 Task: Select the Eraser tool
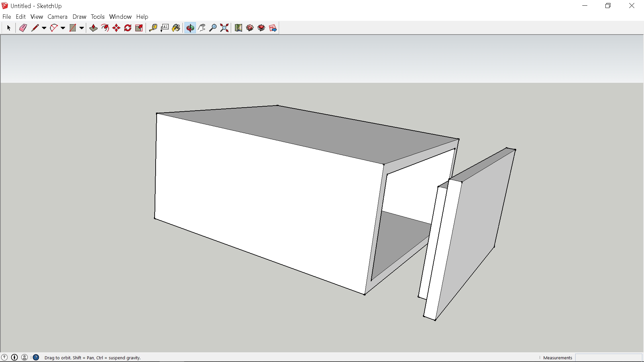tap(23, 28)
